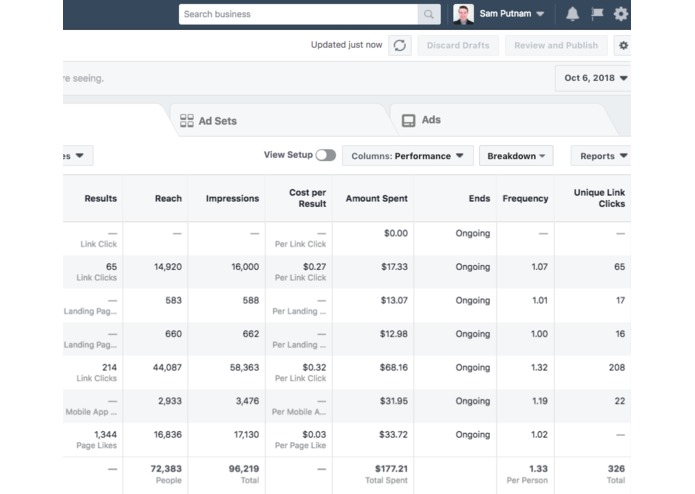The image size is (695, 494).
Task: Open the Oct 6, 2018 date picker
Action: pos(593,78)
